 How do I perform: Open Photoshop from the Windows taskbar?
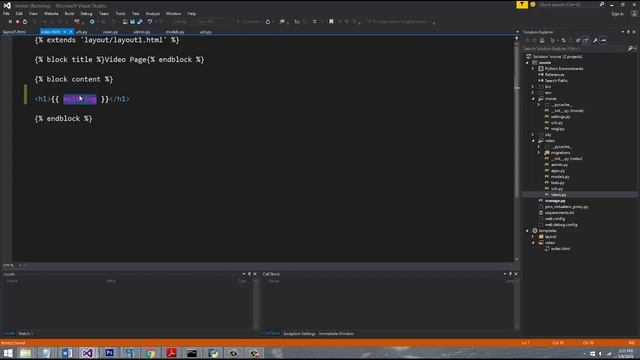(109, 353)
